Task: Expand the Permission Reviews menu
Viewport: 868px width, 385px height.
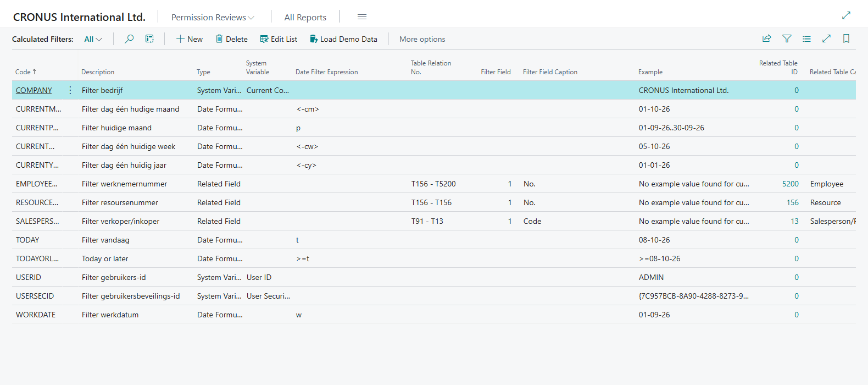Action: coord(213,18)
